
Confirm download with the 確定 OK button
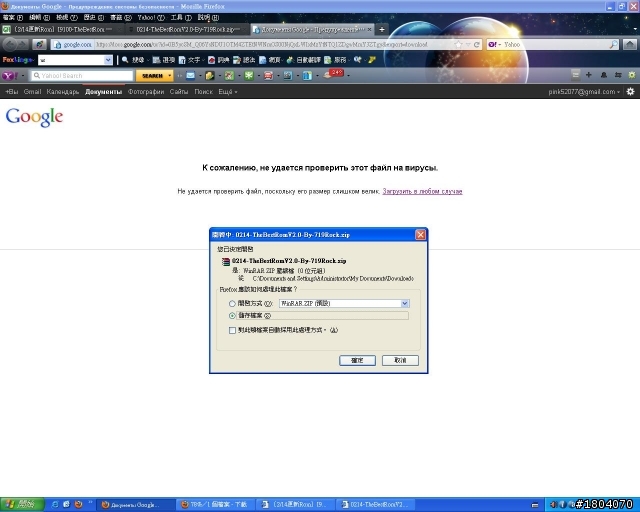pos(357,360)
